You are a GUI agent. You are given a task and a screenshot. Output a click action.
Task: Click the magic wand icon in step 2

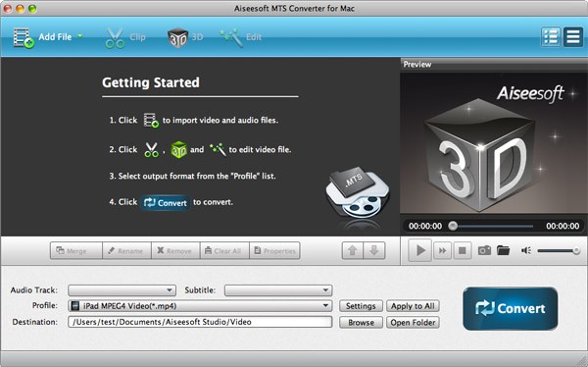click(218, 149)
